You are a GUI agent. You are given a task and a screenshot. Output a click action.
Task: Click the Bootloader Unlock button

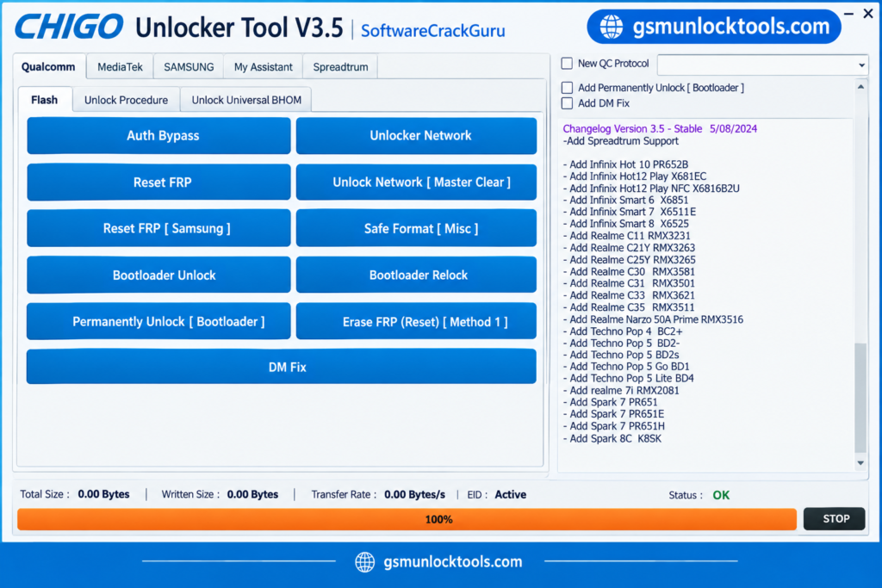[158, 275]
